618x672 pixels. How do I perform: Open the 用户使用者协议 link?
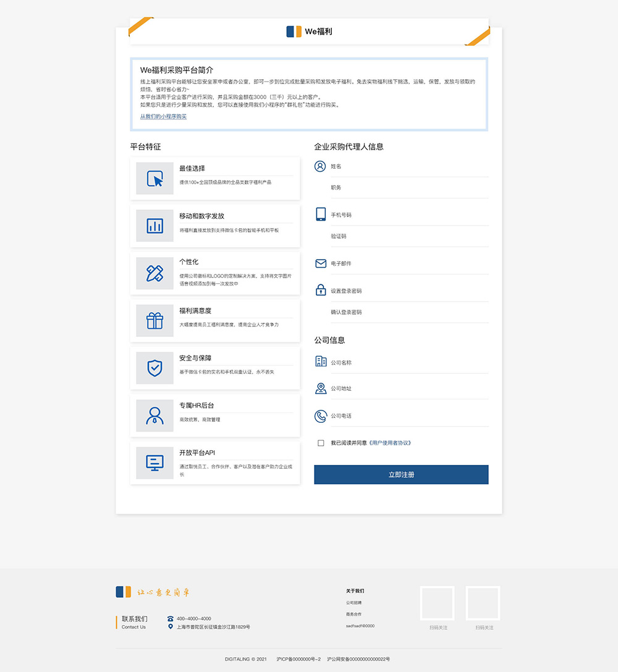click(389, 443)
